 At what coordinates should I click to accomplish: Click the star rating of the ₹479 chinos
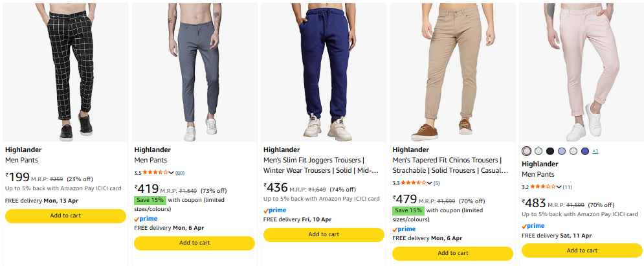(414, 183)
